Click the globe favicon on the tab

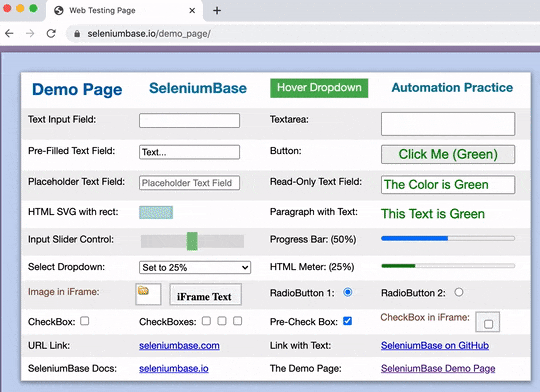[x=59, y=11]
